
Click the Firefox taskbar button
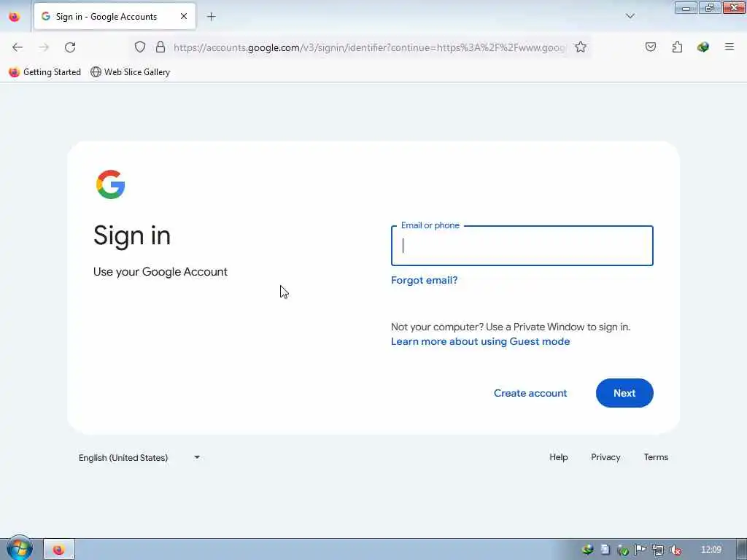[59, 550]
